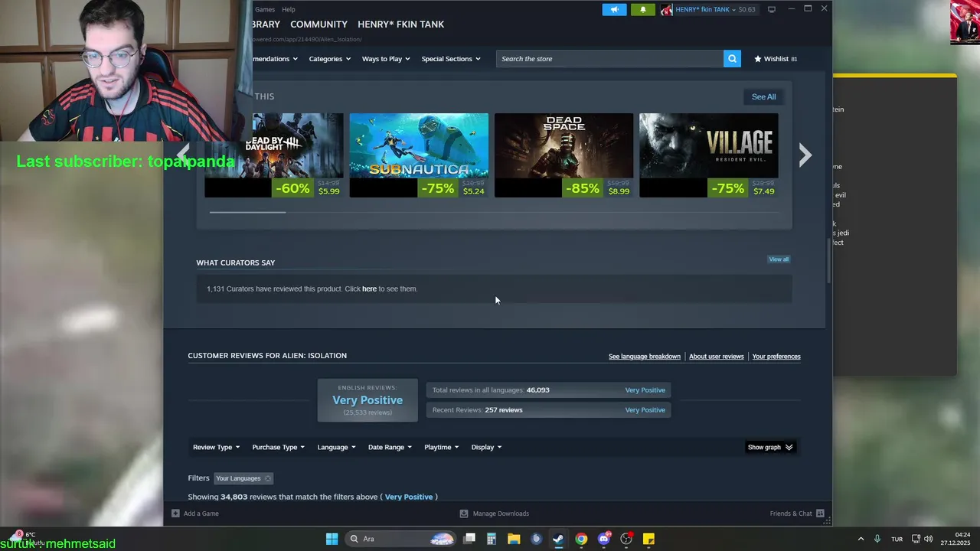Click Very Positive beside Total reviews
Viewport: 980px width, 551px height.
click(x=645, y=390)
